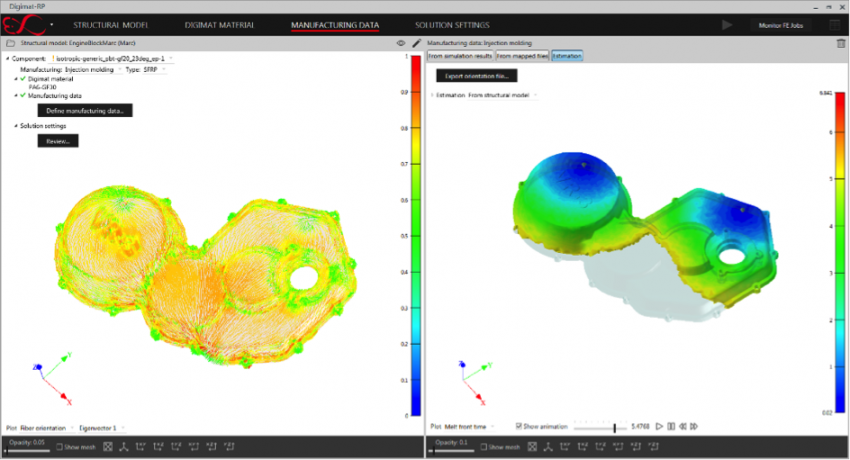Click first axis-view icon in right viewer toolbar

[x=565, y=446]
